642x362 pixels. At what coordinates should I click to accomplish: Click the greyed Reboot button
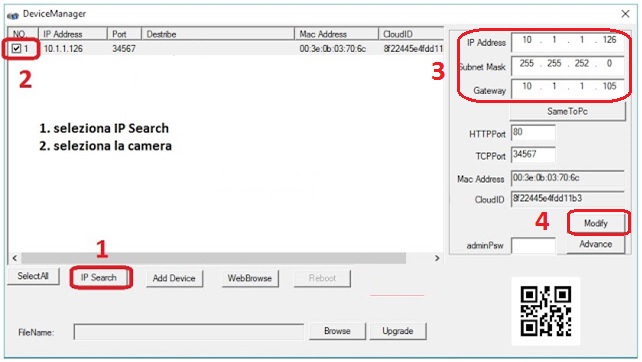322,278
